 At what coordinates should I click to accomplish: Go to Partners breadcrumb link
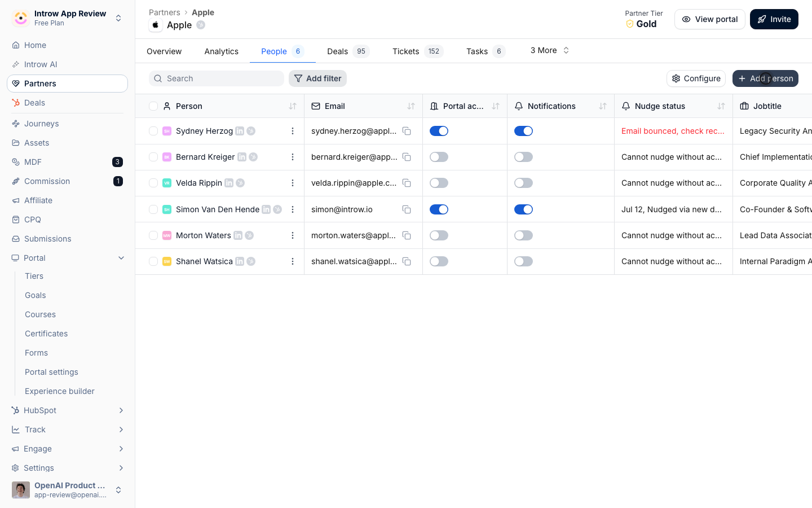pyautogui.click(x=165, y=12)
